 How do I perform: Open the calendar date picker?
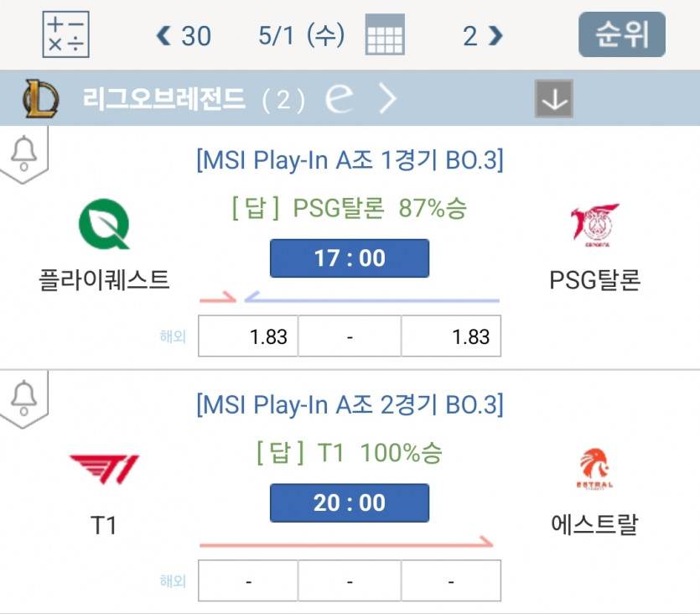click(x=385, y=35)
